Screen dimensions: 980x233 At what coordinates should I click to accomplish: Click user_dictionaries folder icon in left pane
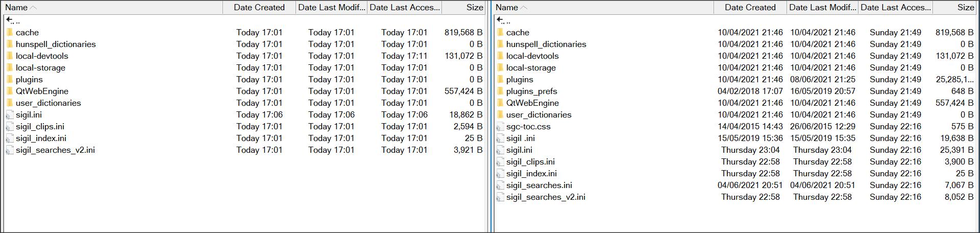click(10, 103)
